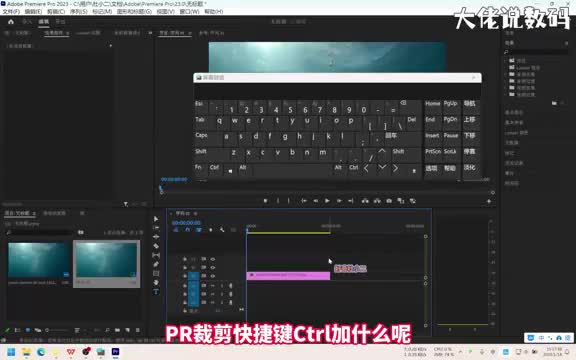Click the Tab key on on-screen keyboard
576x360 pixels.
[199, 120]
